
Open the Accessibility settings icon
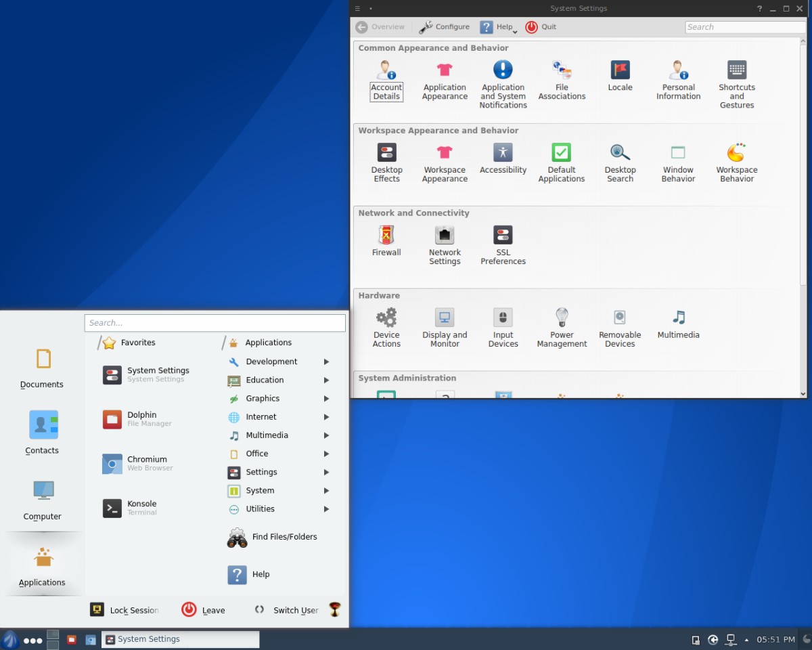tap(503, 153)
